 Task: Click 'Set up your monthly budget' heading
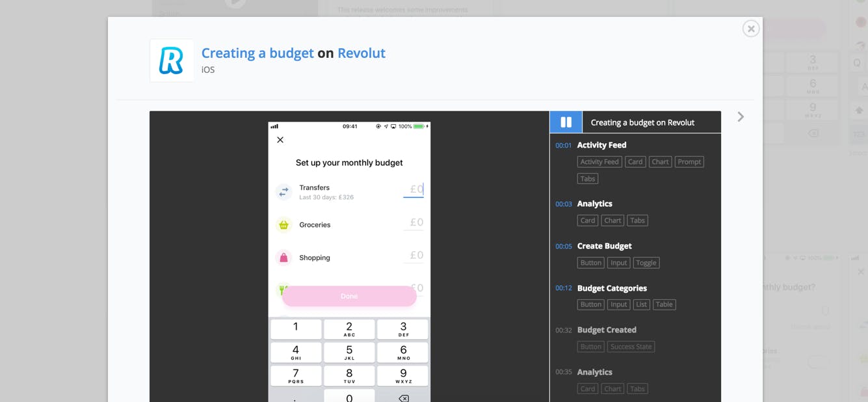(349, 163)
